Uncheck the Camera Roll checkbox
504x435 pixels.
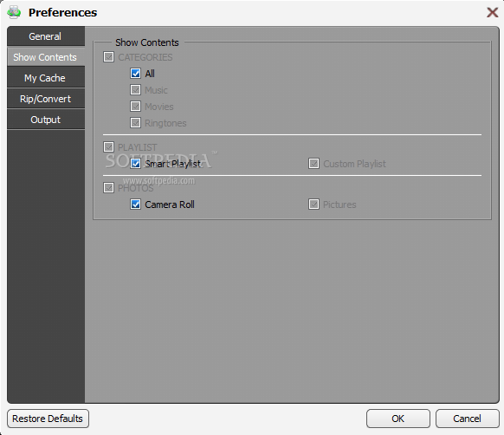136,204
